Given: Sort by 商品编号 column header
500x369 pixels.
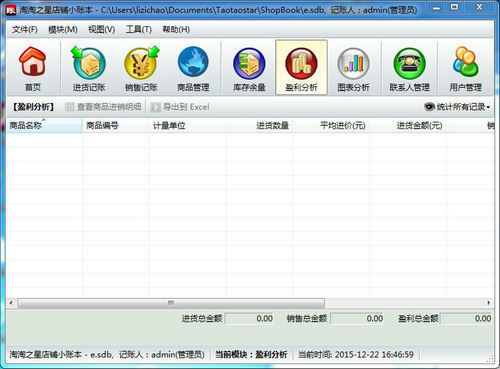Looking at the screenshot, I should [115, 126].
